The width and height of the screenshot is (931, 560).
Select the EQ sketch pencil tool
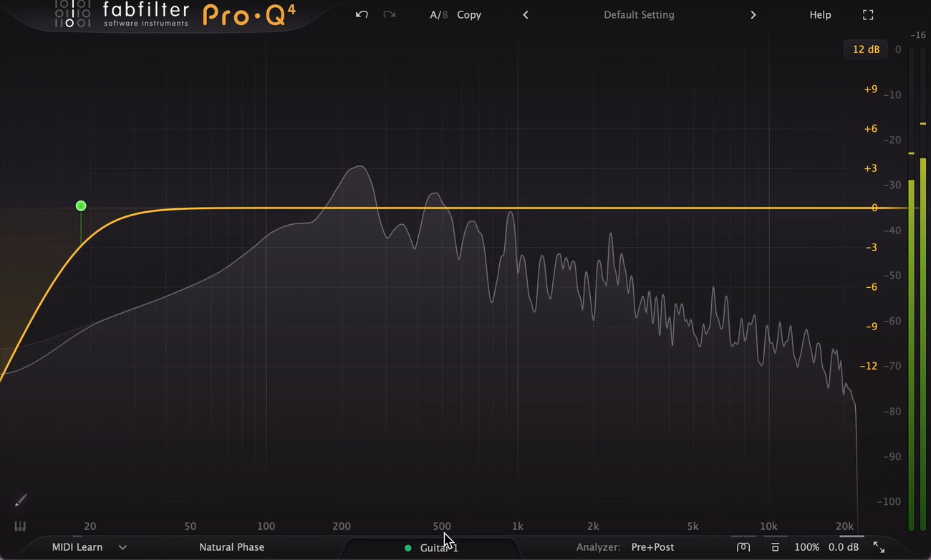[x=21, y=500]
